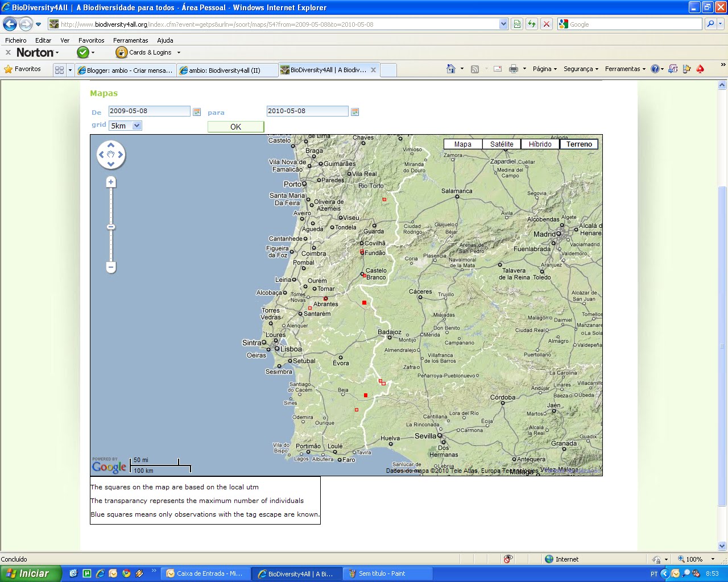Open the 'para' date calendar picker
The image size is (728, 582).
355,112
